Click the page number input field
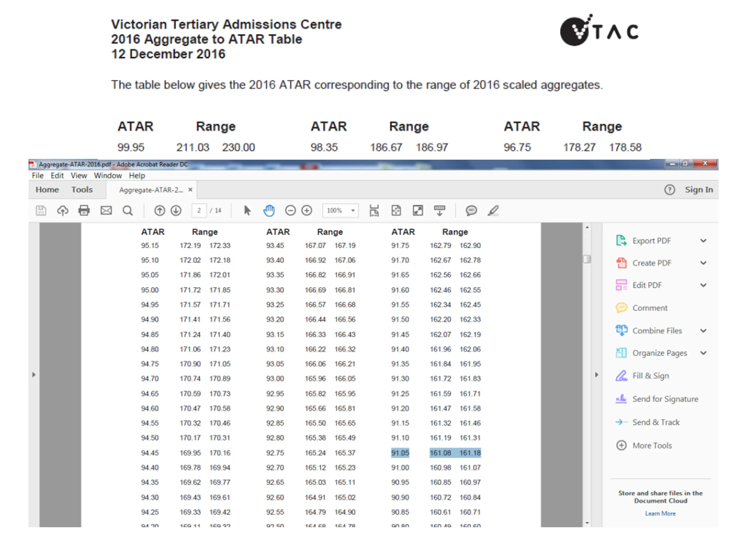 click(x=199, y=211)
